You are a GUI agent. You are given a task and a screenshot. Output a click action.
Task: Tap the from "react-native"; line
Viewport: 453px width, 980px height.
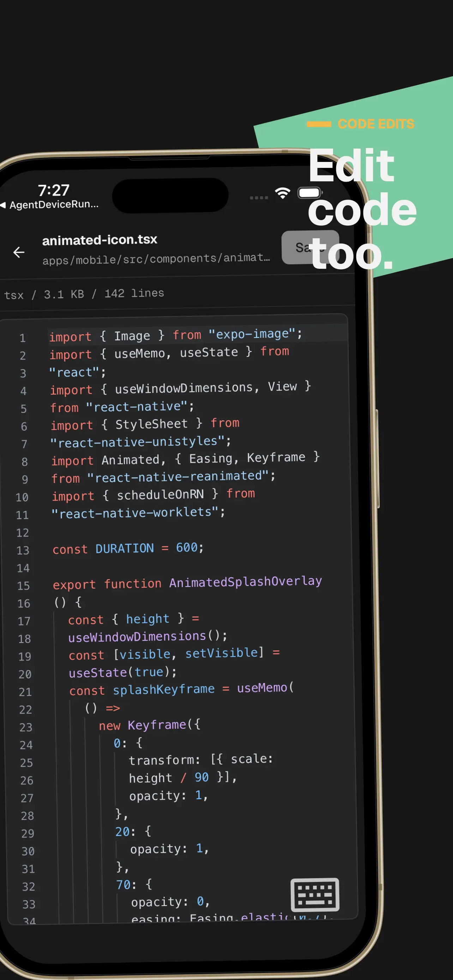(122, 407)
